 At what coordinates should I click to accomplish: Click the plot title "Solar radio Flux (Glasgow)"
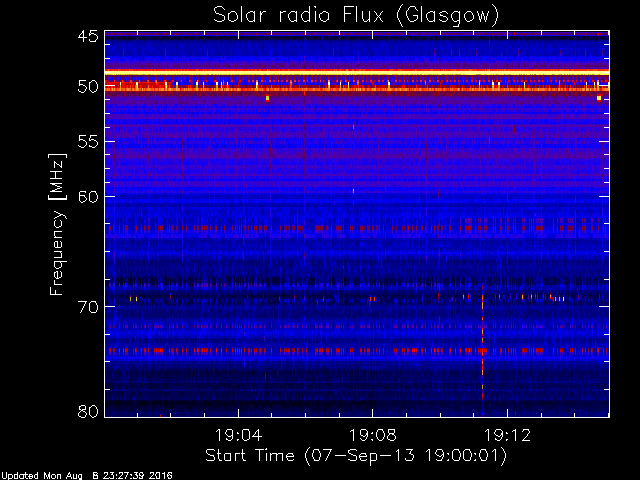pyautogui.click(x=356, y=16)
